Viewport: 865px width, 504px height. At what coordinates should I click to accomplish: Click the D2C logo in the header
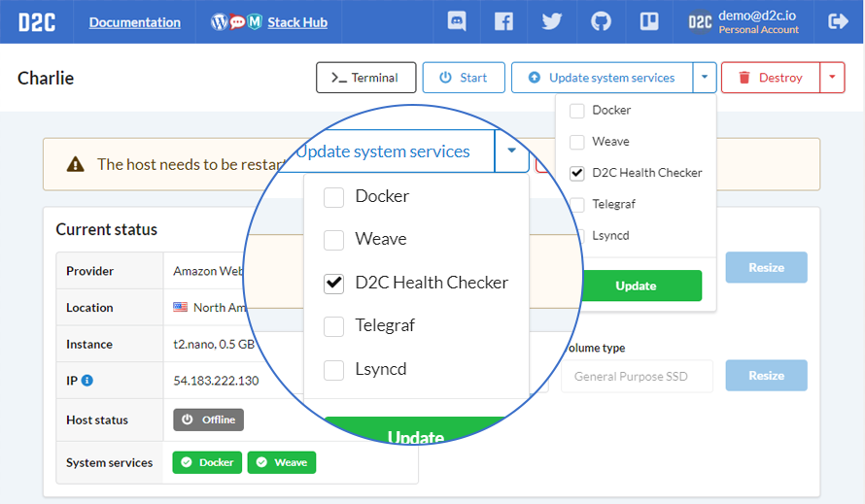tap(37, 22)
